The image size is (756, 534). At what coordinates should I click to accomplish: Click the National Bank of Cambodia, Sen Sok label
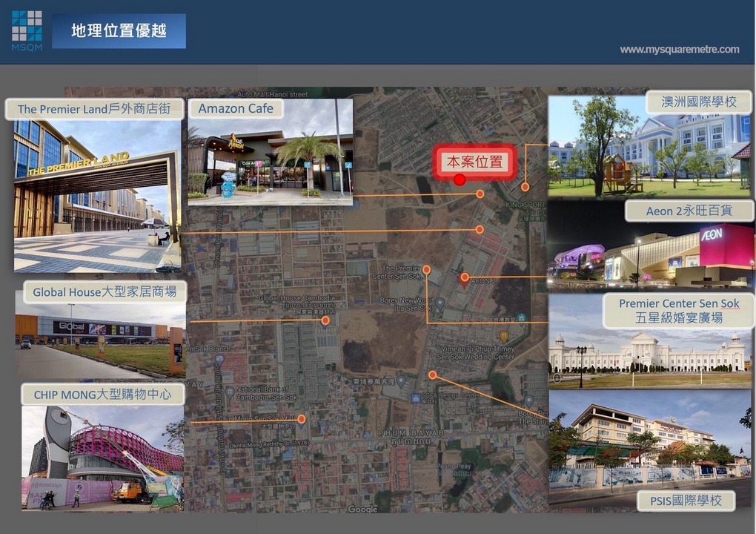(x=267, y=393)
